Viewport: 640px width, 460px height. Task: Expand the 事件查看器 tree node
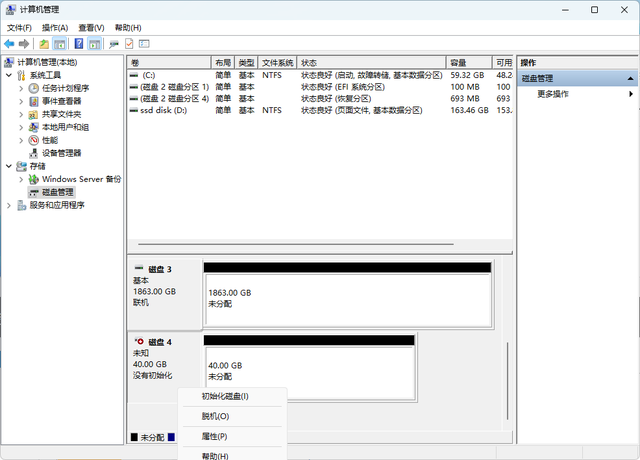21,101
